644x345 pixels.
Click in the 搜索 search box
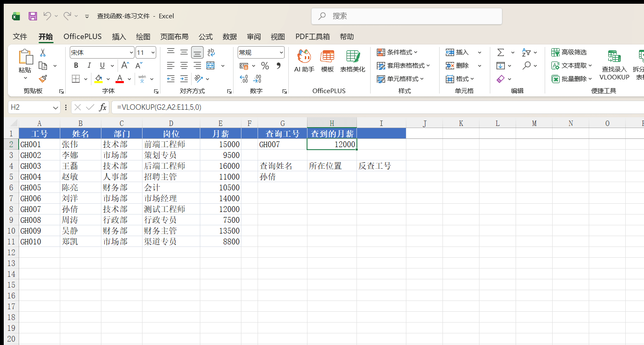tap(407, 16)
